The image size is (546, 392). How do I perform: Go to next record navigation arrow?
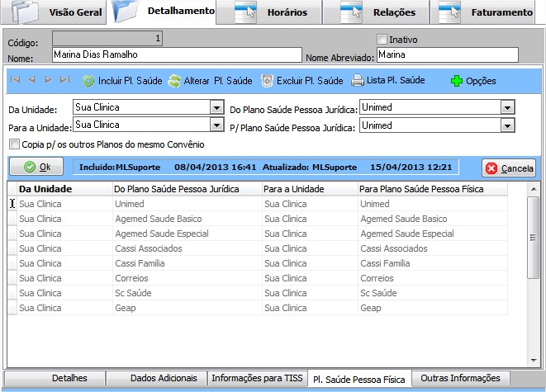48,80
